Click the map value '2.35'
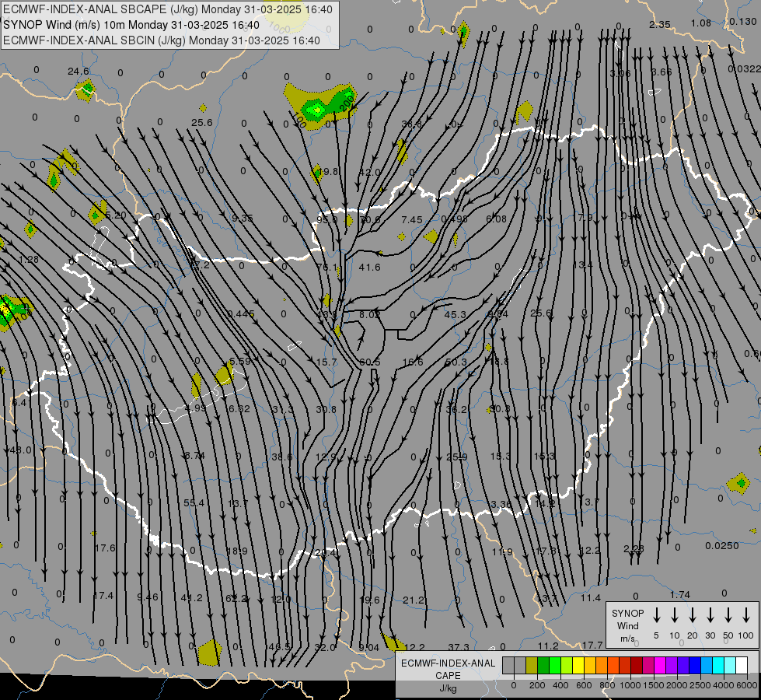Viewport: 761px width, 700px height. click(x=660, y=24)
